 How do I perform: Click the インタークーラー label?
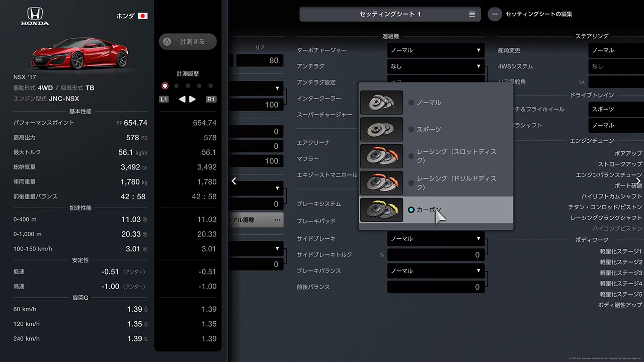click(319, 99)
